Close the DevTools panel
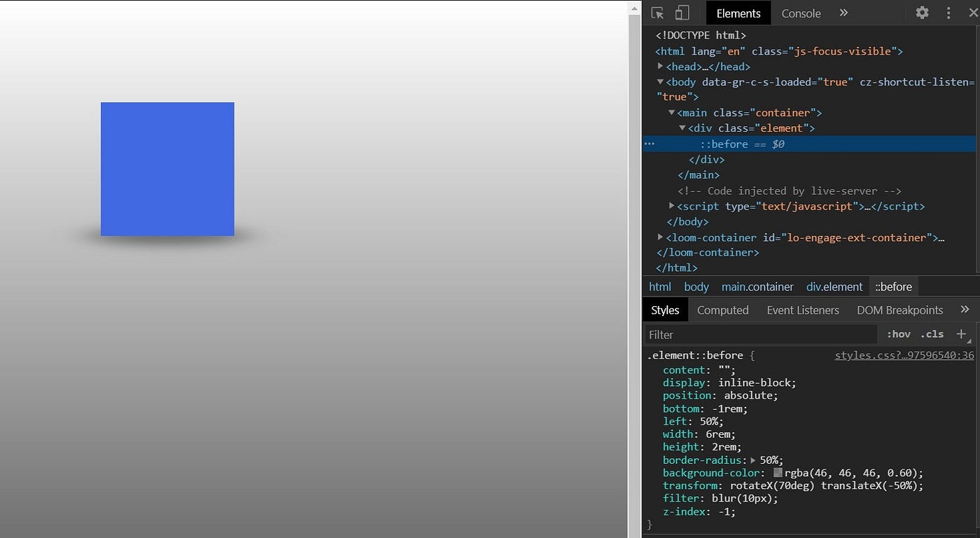Image resolution: width=980 pixels, height=538 pixels. click(973, 13)
